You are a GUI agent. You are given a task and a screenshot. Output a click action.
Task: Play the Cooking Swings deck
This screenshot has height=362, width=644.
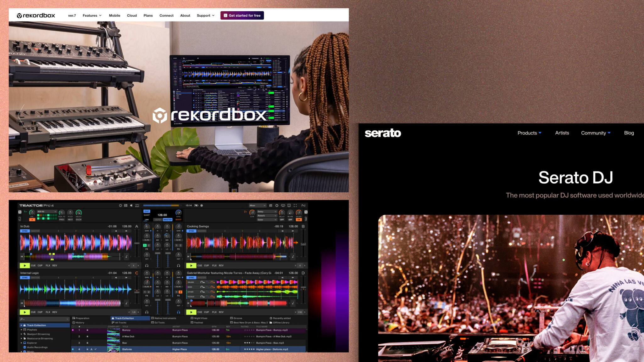pyautogui.click(x=191, y=266)
